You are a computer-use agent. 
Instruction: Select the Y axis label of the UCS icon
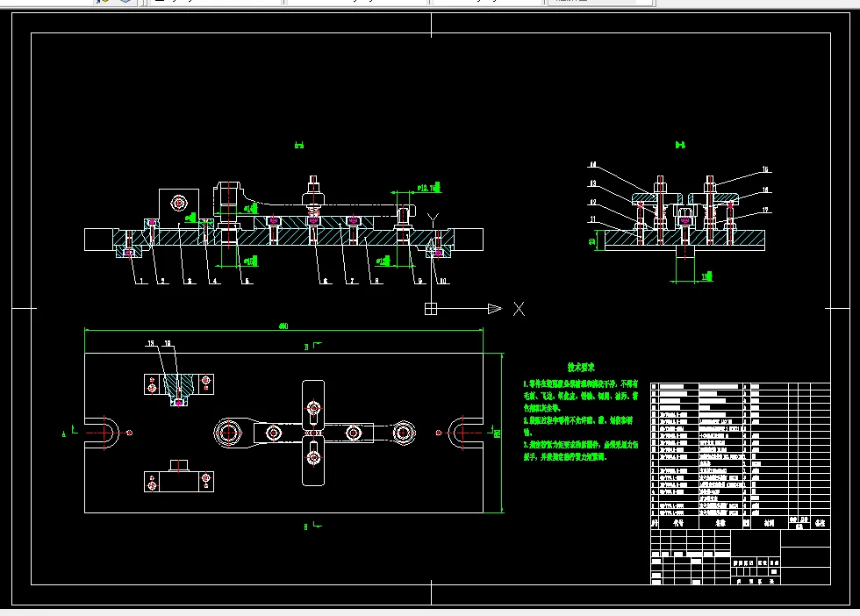pos(433,220)
